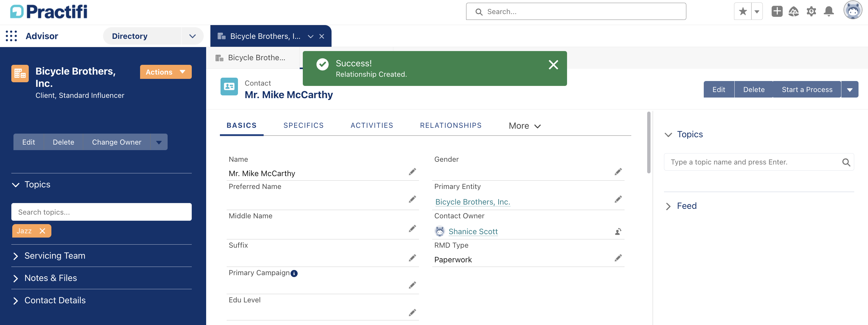The image size is (868, 325).
Task: Click Change Owner button
Action: click(x=117, y=142)
